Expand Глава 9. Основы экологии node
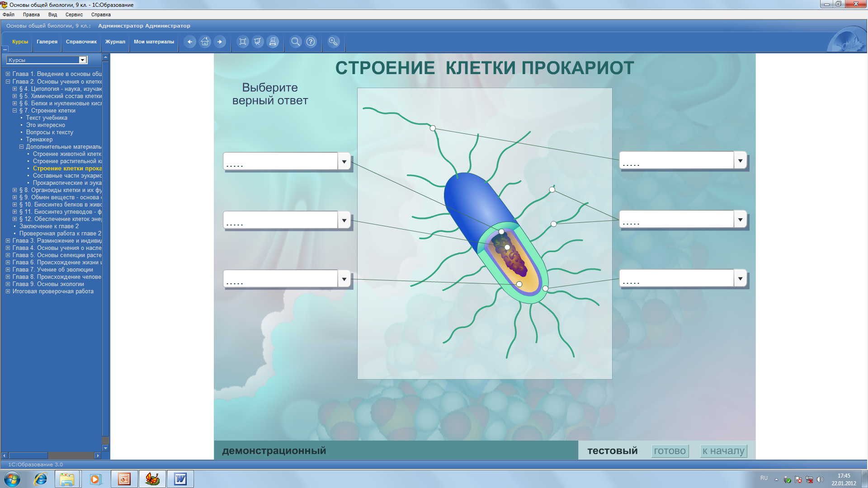The height and width of the screenshot is (488, 868). (8, 284)
